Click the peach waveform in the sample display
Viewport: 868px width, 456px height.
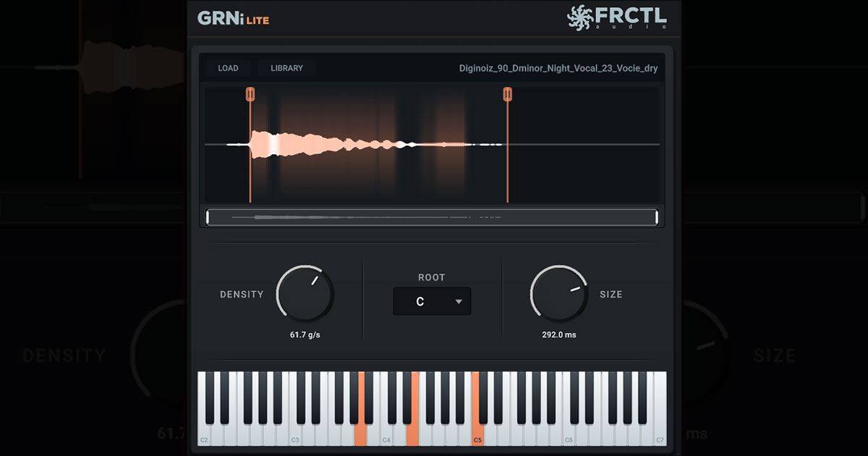point(325,145)
